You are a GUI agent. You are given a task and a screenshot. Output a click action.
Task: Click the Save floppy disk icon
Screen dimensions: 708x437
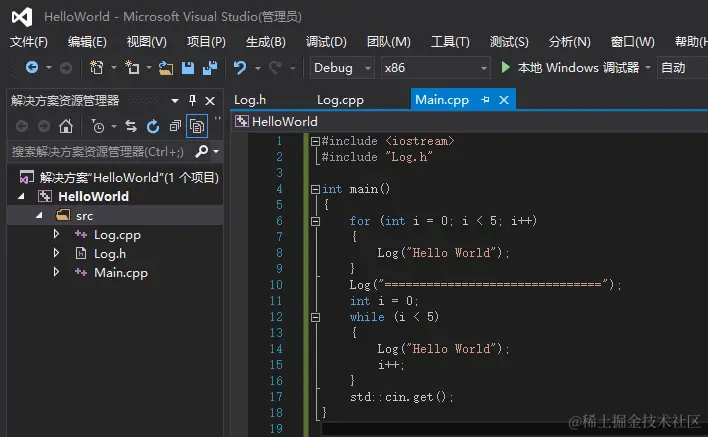click(188, 68)
